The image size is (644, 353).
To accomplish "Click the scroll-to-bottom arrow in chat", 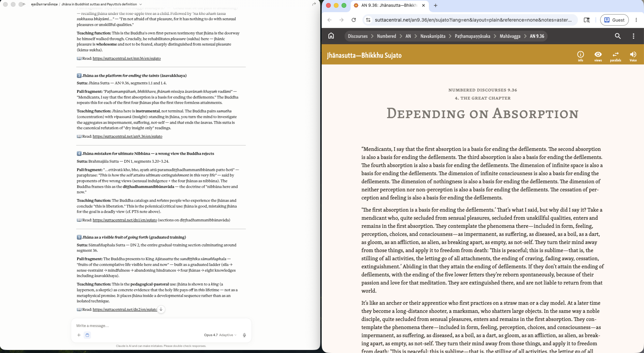I will 161,309.
